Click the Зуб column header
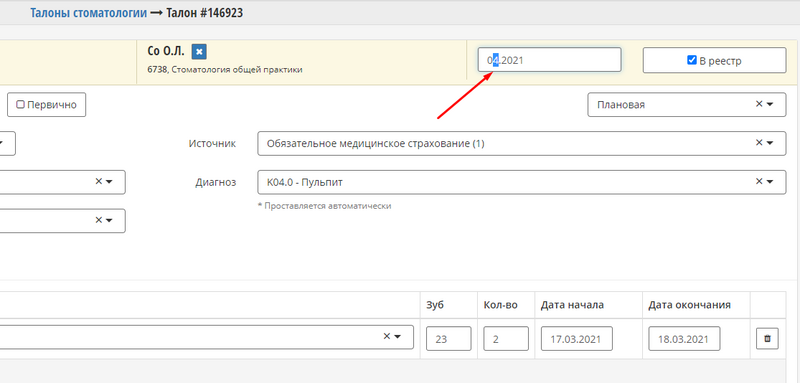Screen dimensions: 800x383 coord(435,305)
